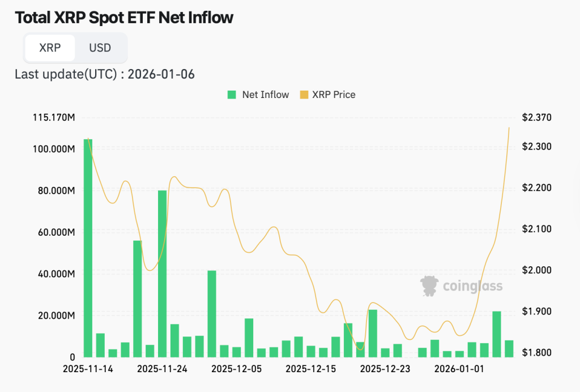580x392 pixels.
Task: Click the Last update(UTC) : 2026-01-06 text
Action: point(104,74)
